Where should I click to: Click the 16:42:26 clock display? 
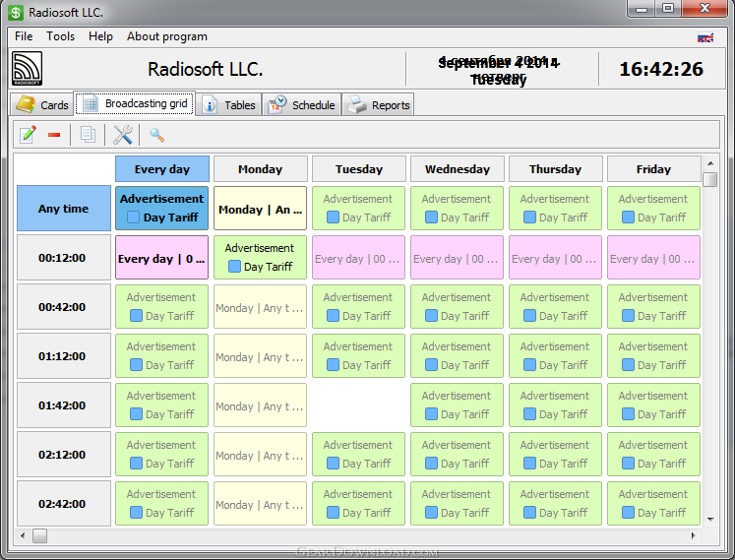click(x=661, y=69)
